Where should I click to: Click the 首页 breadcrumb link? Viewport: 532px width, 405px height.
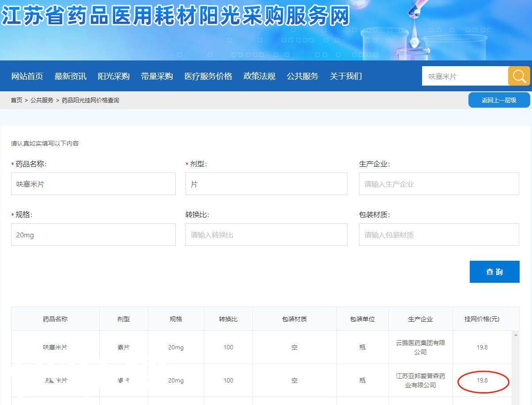pyautogui.click(x=16, y=100)
